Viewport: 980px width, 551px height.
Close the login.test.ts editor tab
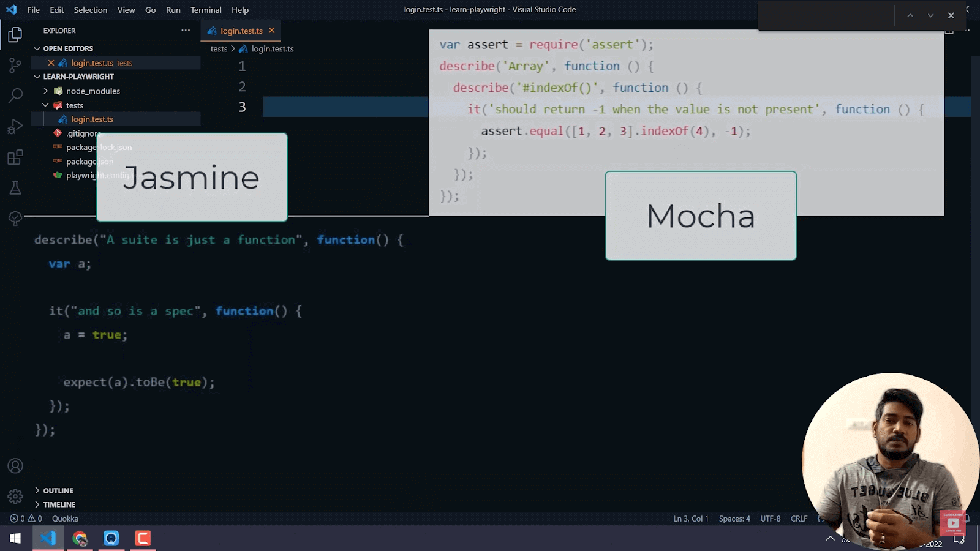271,31
